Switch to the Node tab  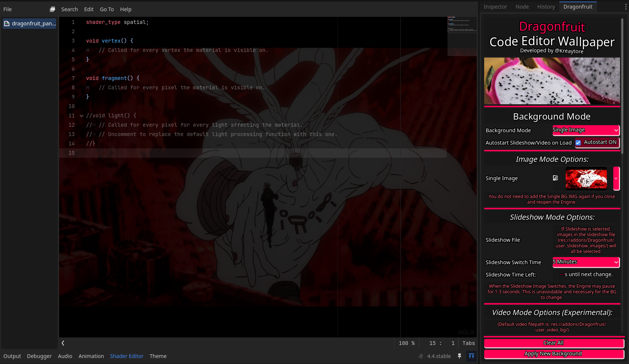(x=522, y=7)
